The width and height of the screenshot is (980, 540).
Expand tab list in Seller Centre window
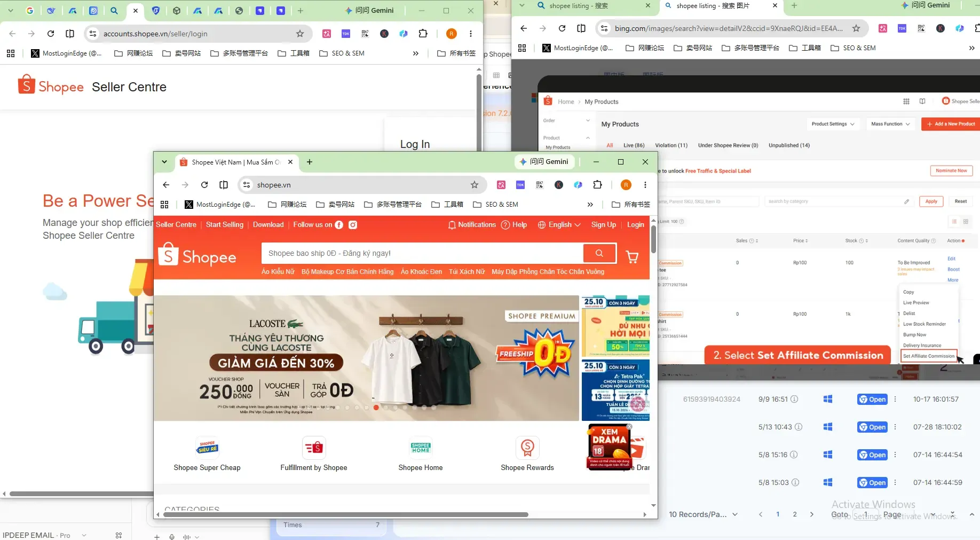coord(11,10)
